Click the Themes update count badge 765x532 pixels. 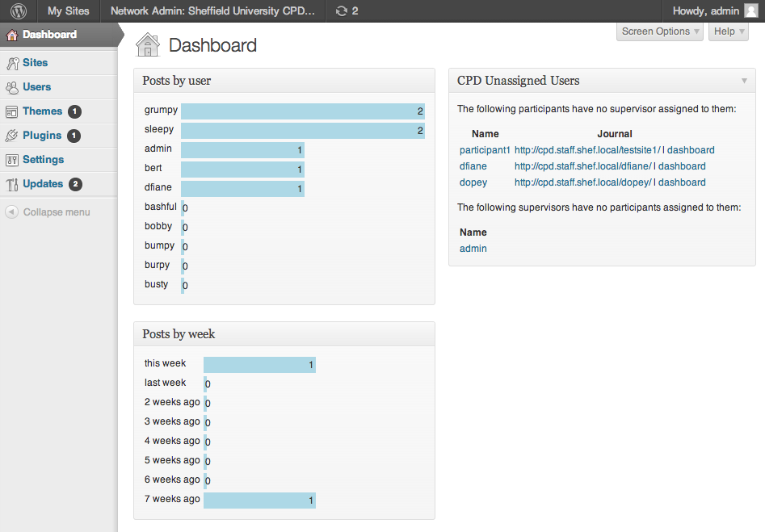tap(74, 111)
